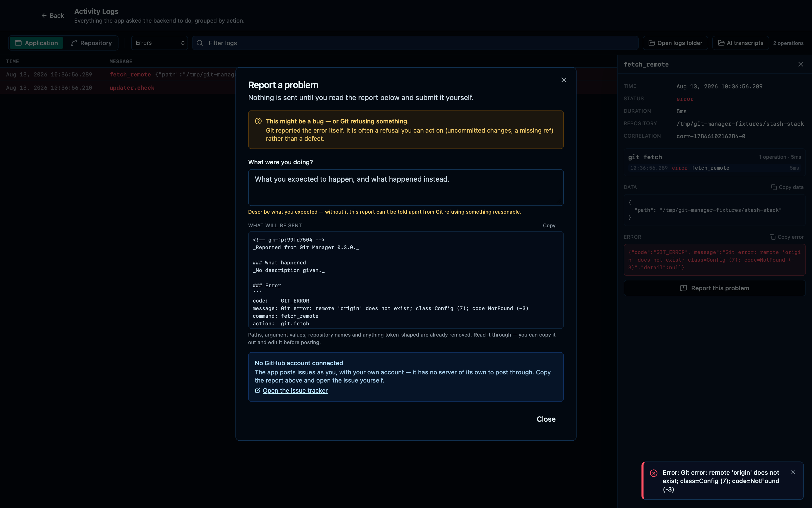The image size is (812, 508).
Task: Switch to the Application tab
Action: [x=36, y=43]
